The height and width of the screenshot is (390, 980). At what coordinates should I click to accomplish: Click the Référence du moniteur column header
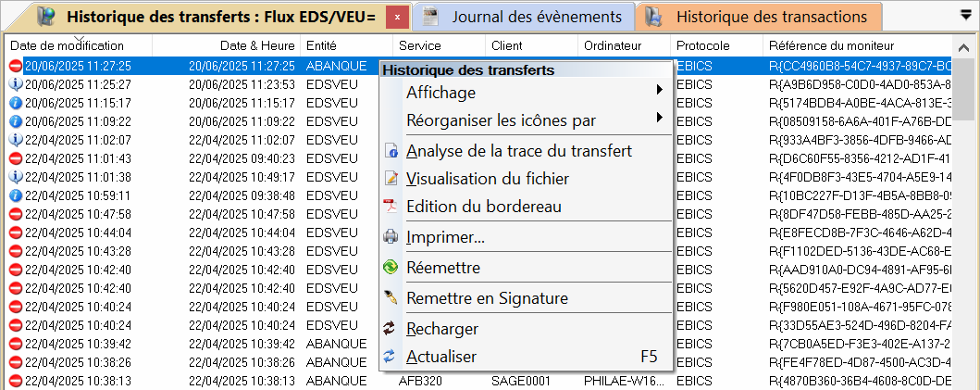tap(829, 46)
